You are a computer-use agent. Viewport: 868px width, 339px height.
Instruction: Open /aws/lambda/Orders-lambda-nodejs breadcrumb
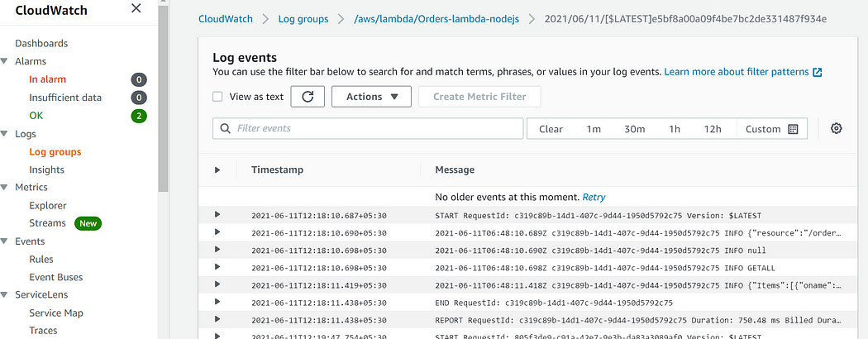(436, 19)
